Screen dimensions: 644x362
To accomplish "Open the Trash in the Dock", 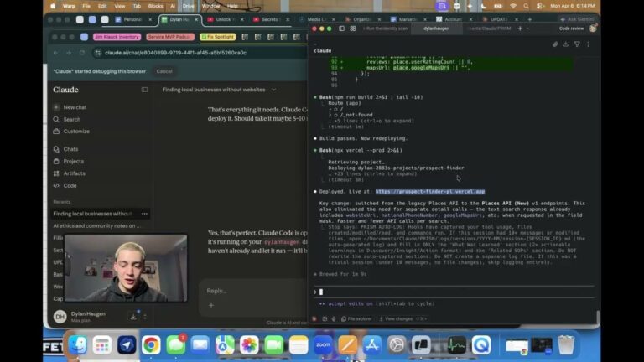I will click(x=565, y=344).
